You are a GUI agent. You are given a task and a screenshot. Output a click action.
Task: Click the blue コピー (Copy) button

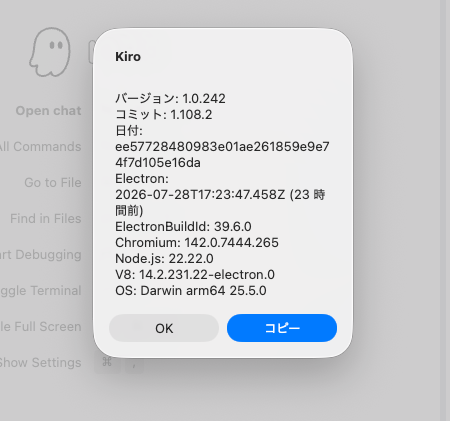pyautogui.click(x=282, y=328)
